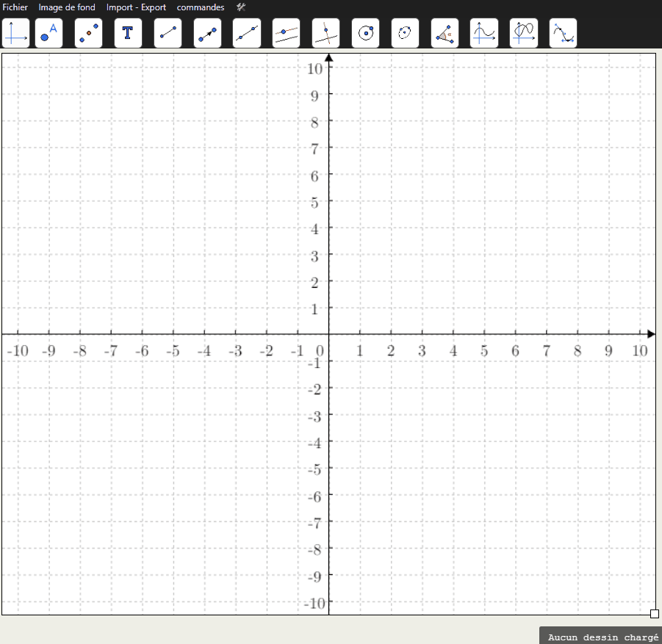Viewport: 662px width, 644px height.
Task: Select the text T tool
Action: pos(128,33)
